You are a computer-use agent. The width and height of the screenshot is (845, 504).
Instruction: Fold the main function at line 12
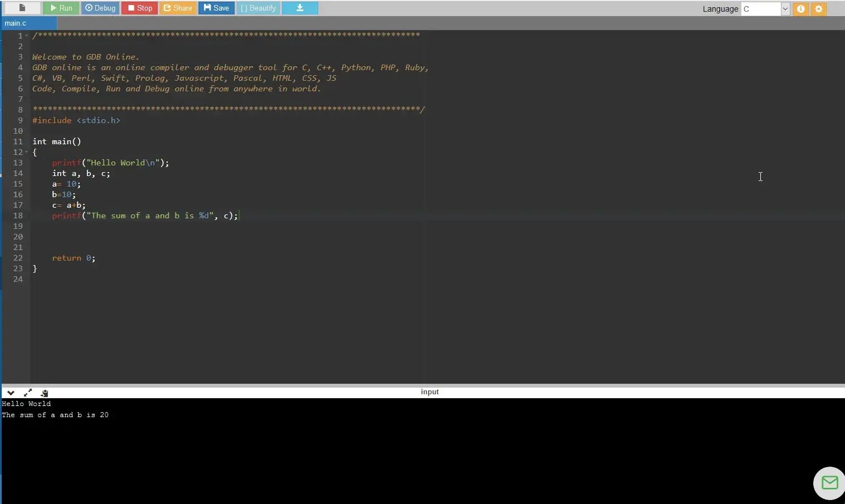point(26,152)
